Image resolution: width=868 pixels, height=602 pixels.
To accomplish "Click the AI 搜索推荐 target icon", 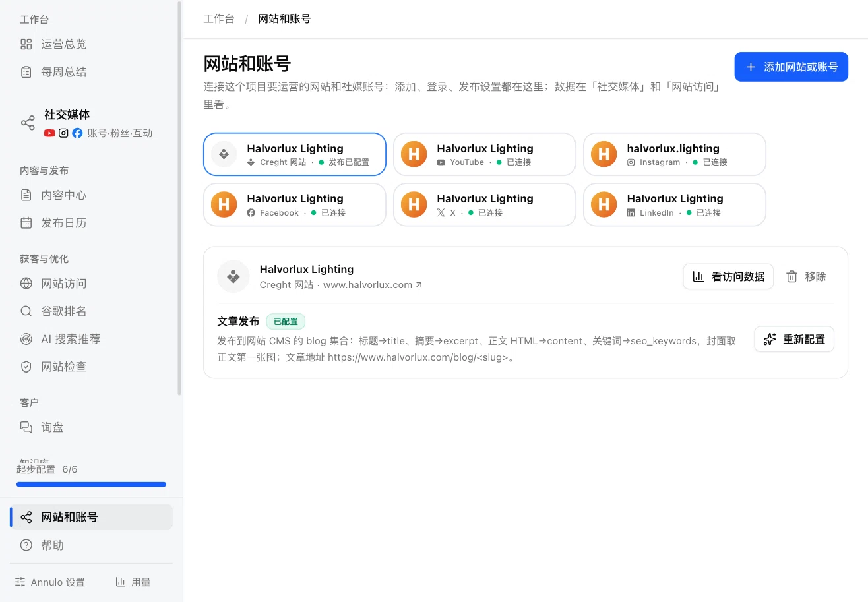I will tap(26, 339).
